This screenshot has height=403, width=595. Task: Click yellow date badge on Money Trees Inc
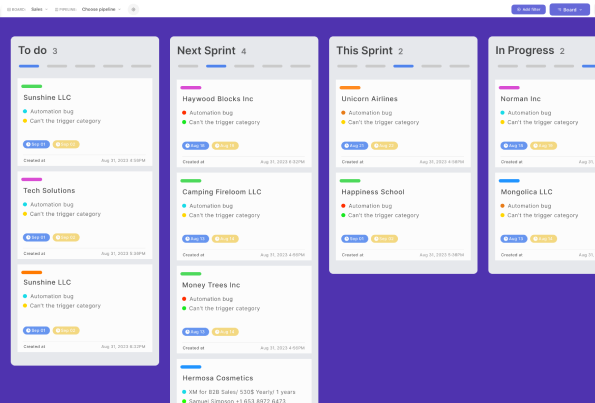(x=225, y=332)
